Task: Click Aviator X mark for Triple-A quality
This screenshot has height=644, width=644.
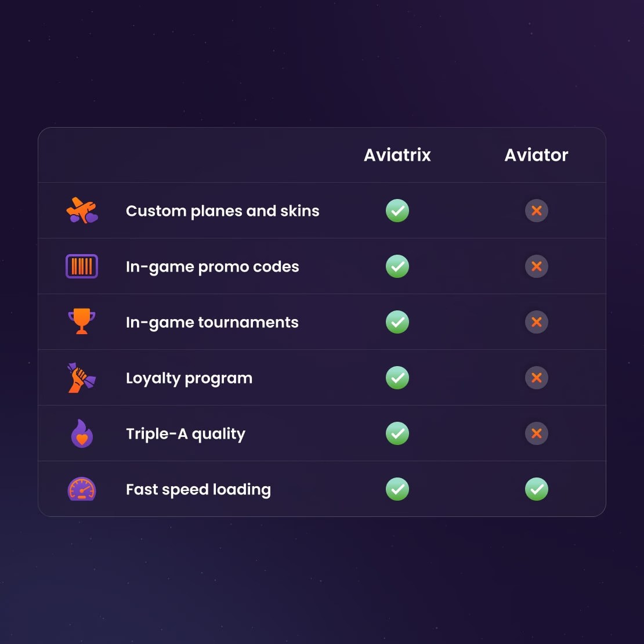Action: coord(537,433)
